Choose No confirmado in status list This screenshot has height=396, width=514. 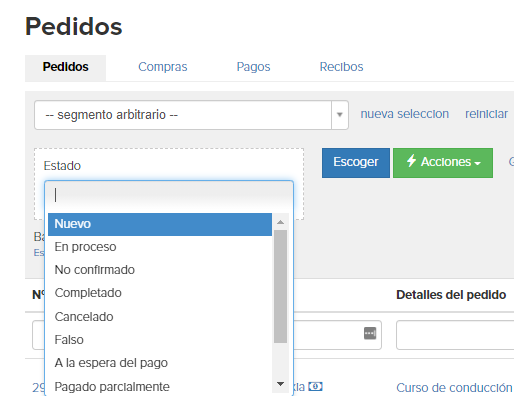pyautogui.click(x=160, y=270)
